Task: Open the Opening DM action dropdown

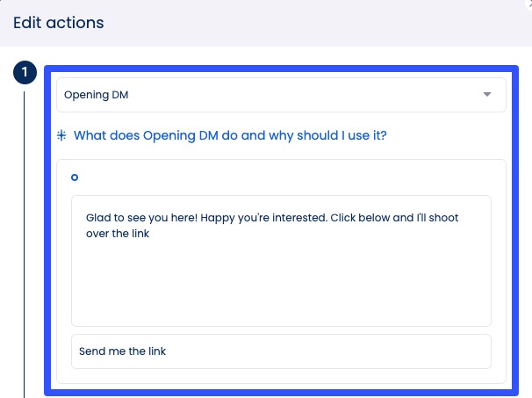Action: [281, 95]
